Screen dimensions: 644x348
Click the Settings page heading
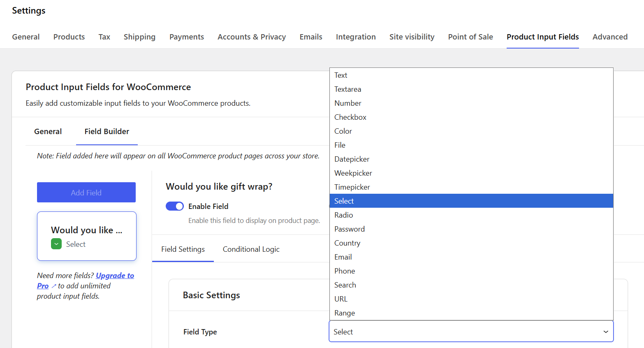pyautogui.click(x=29, y=11)
